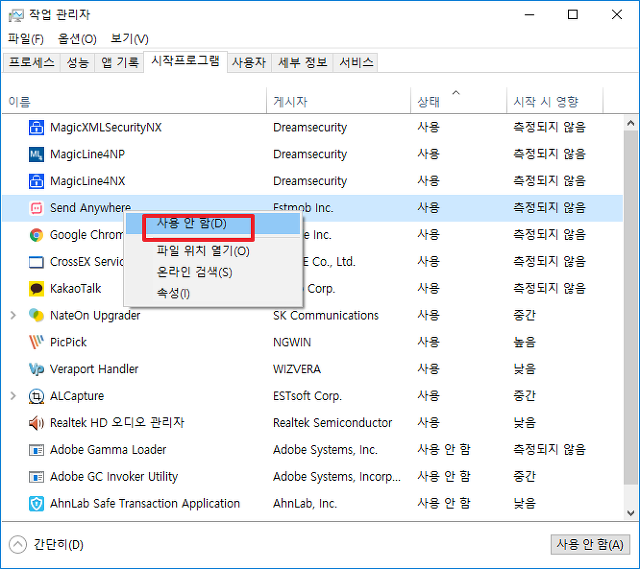This screenshot has width=640, height=569.
Task: Choose 파일 위치 열기(O) in context menu
Action: pos(213,251)
